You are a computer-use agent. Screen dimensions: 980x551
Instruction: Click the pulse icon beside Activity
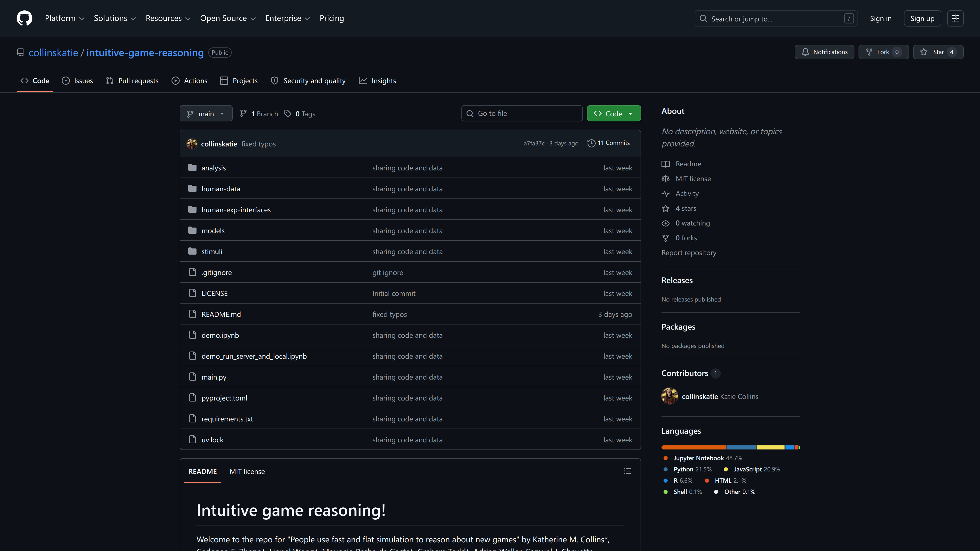tap(665, 194)
